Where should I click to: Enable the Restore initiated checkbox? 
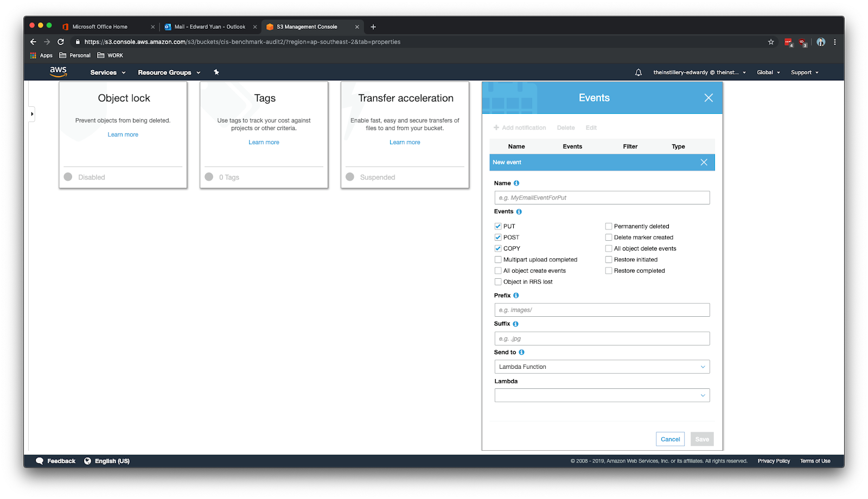click(x=609, y=259)
